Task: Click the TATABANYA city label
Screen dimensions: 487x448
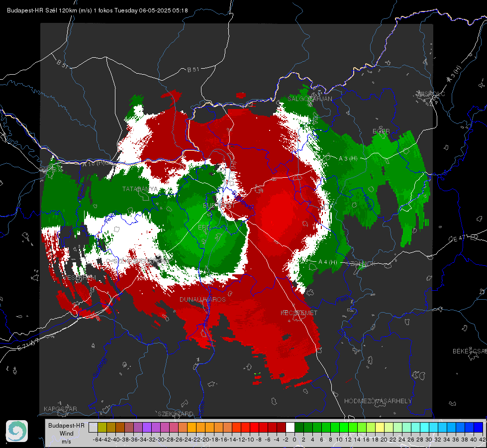Action: tap(140, 189)
